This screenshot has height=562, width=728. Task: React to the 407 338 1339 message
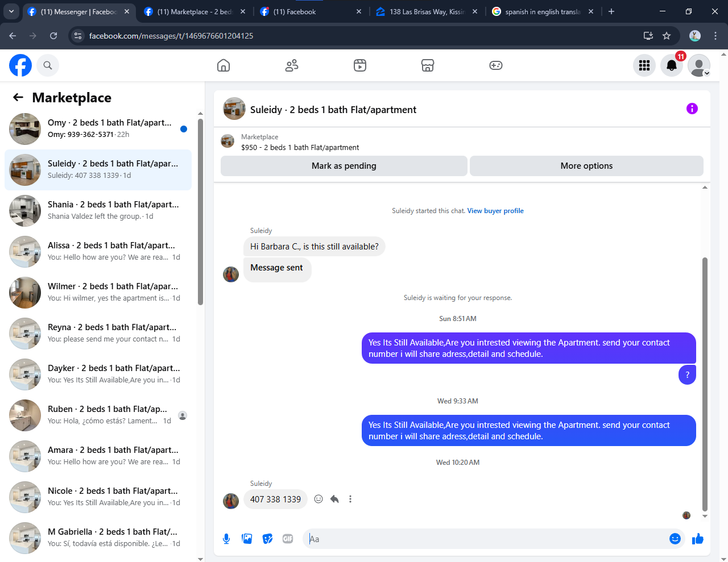click(x=318, y=499)
